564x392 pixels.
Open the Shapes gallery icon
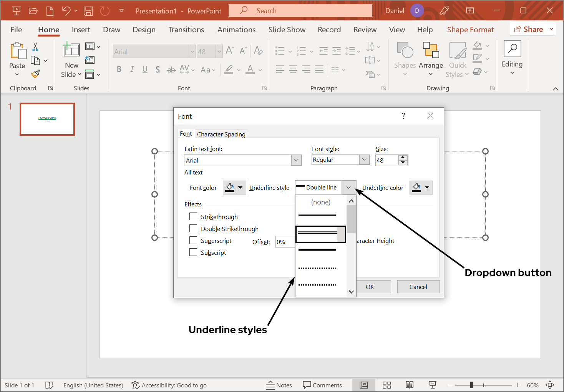coord(405,51)
